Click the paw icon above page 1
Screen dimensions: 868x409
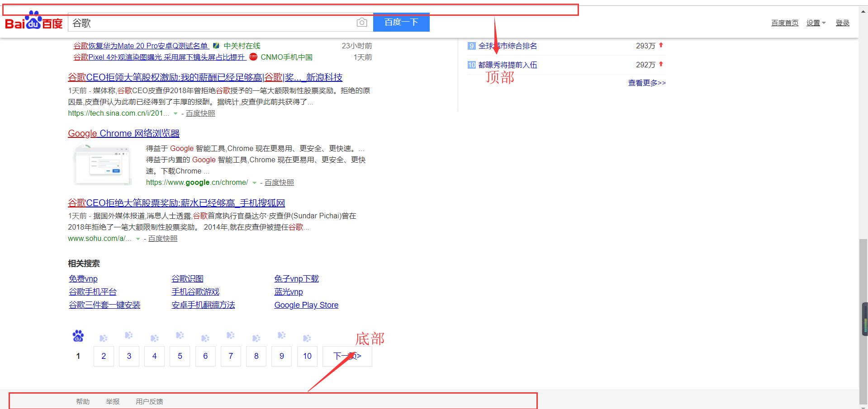point(78,336)
